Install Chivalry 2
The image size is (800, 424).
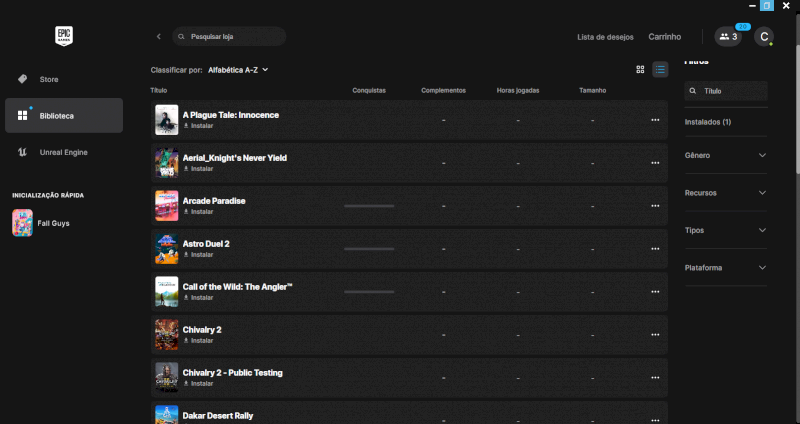[198, 340]
